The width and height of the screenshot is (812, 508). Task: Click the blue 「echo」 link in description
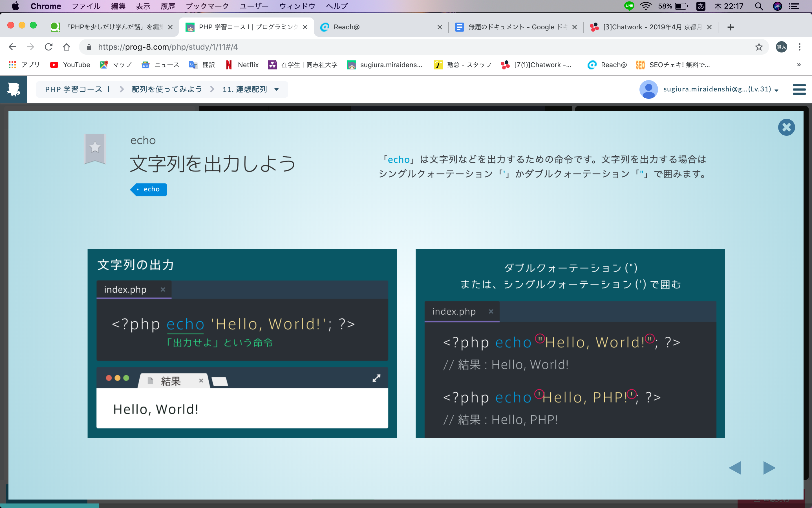tap(399, 159)
